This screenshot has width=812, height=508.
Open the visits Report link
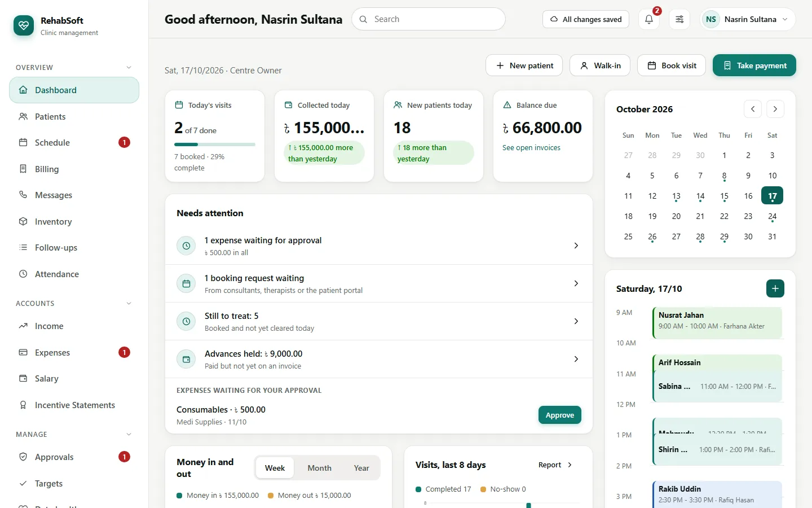pos(555,465)
